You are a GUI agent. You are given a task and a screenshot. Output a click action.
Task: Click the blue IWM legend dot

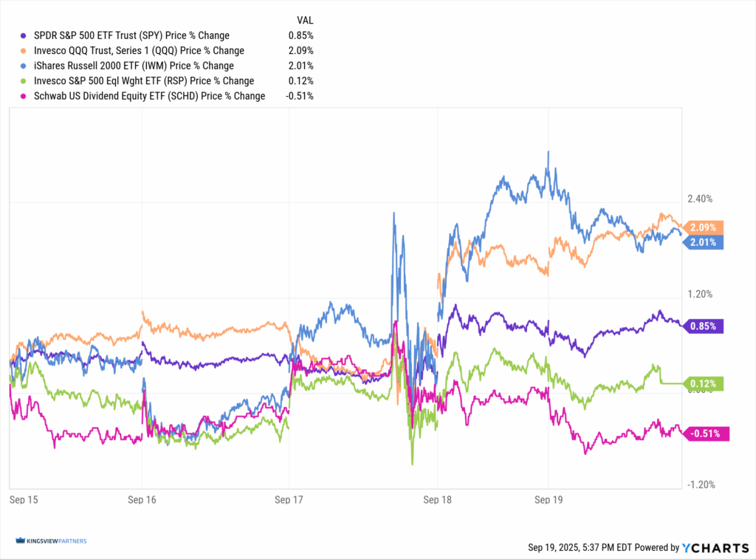[x=24, y=66]
